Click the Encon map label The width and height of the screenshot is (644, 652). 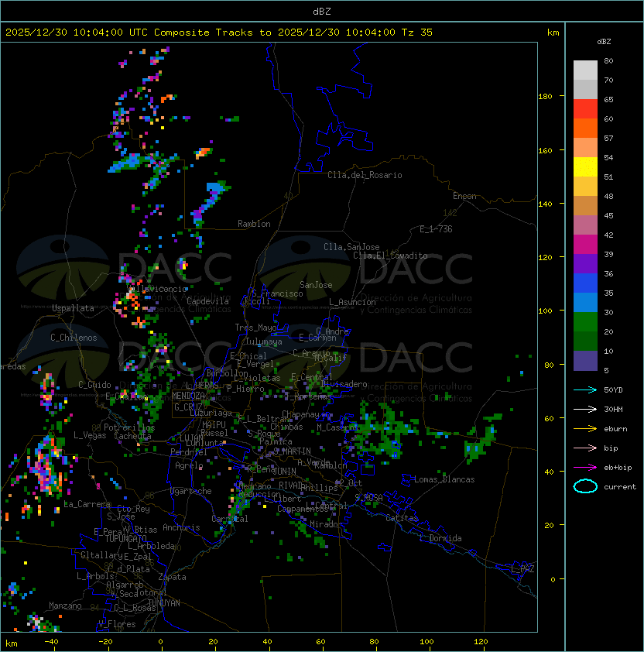pos(464,196)
